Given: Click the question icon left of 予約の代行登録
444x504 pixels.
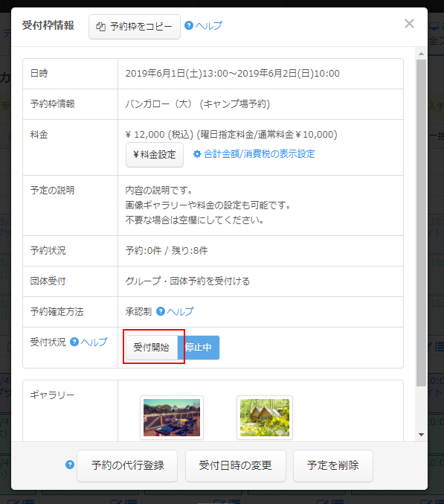Looking at the screenshot, I should (70, 465).
